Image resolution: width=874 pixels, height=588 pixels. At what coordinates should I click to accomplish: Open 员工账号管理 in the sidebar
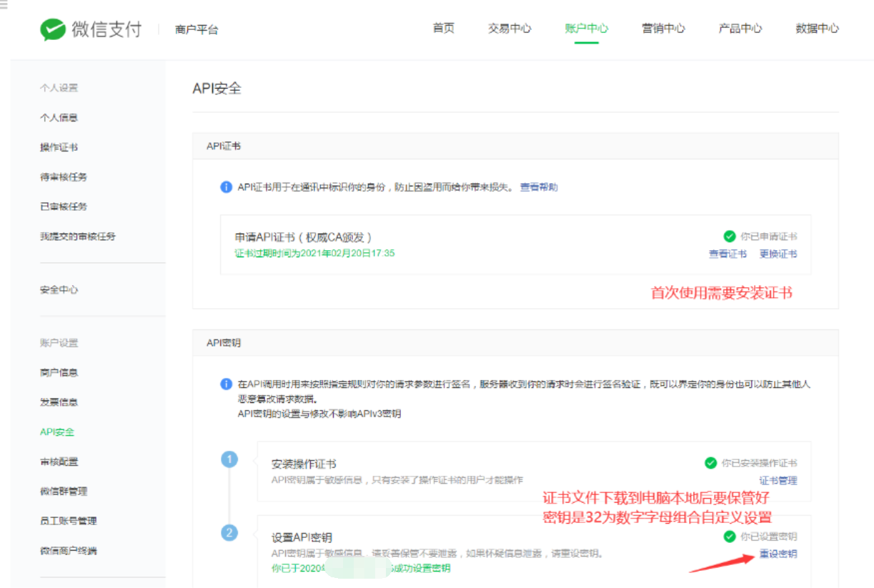coord(69,521)
